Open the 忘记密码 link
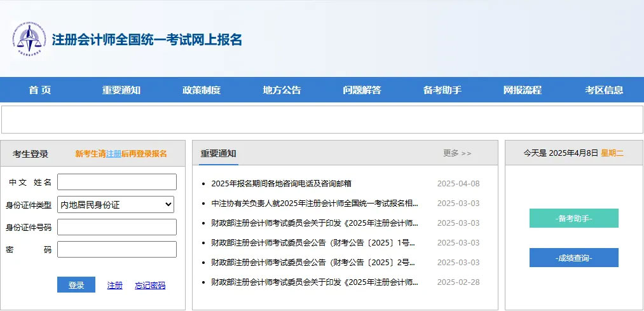The image size is (644, 311). click(150, 286)
